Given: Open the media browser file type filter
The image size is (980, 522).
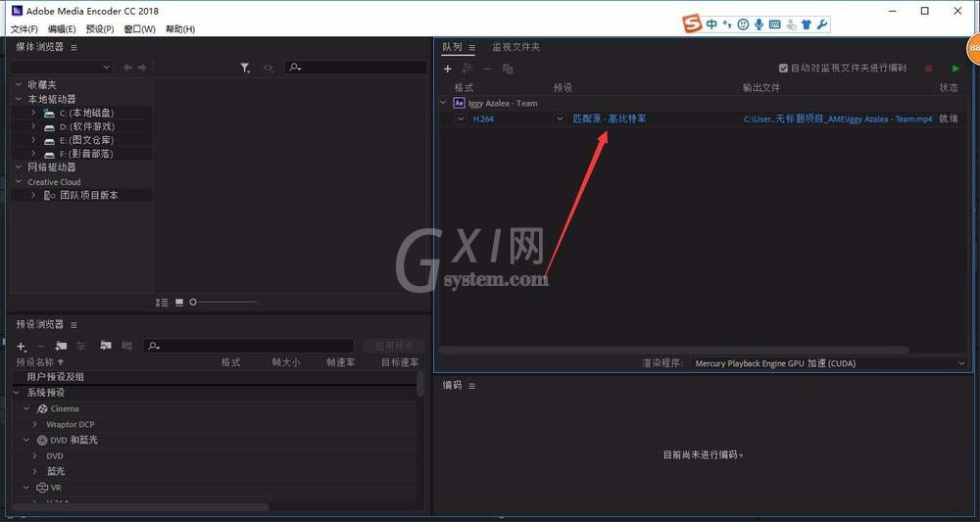Looking at the screenshot, I should point(246,68).
